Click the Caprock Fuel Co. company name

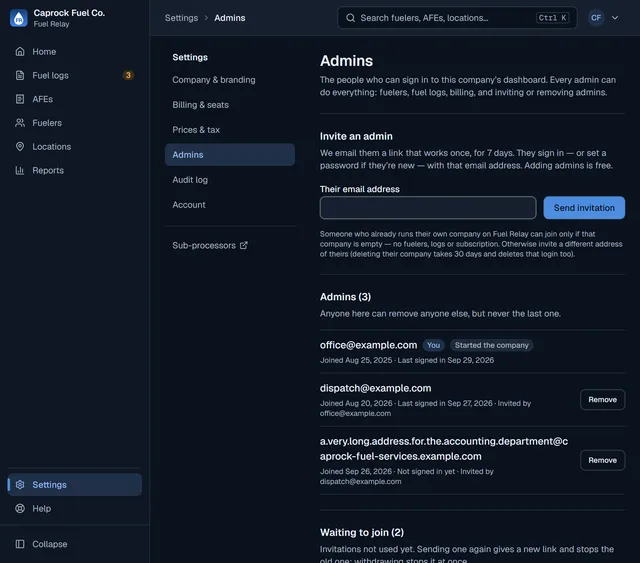69,13
